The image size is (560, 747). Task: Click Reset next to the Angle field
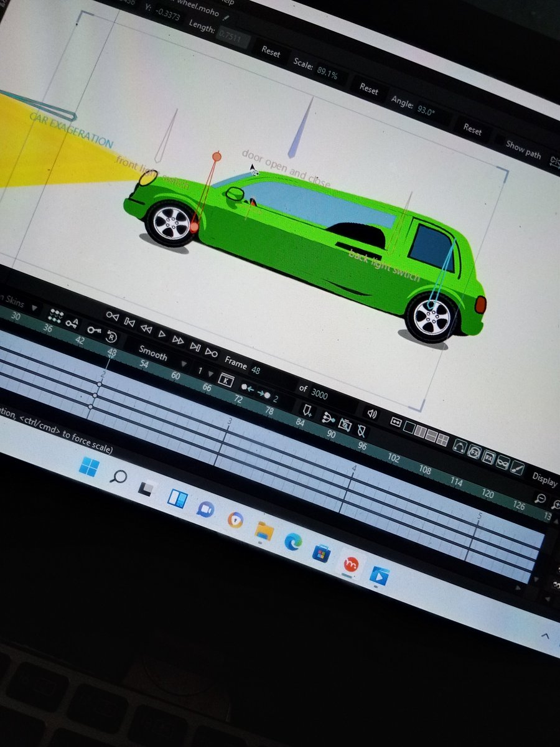473,129
